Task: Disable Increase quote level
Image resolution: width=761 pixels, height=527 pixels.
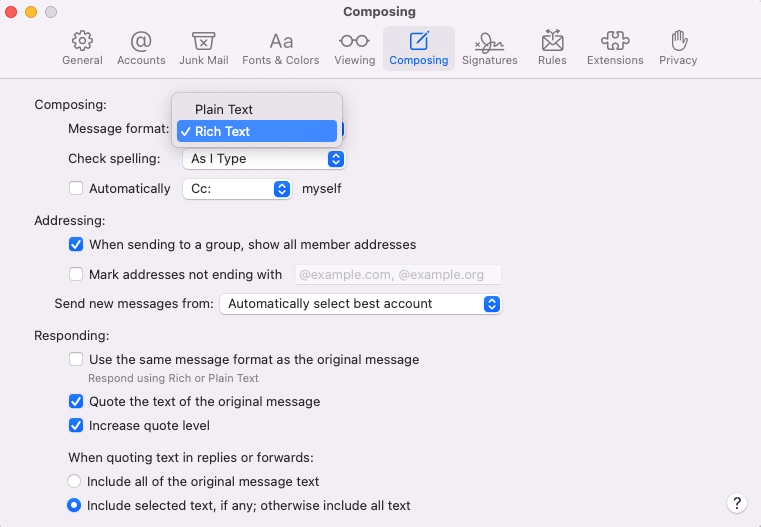Action: click(x=76, y=425)
